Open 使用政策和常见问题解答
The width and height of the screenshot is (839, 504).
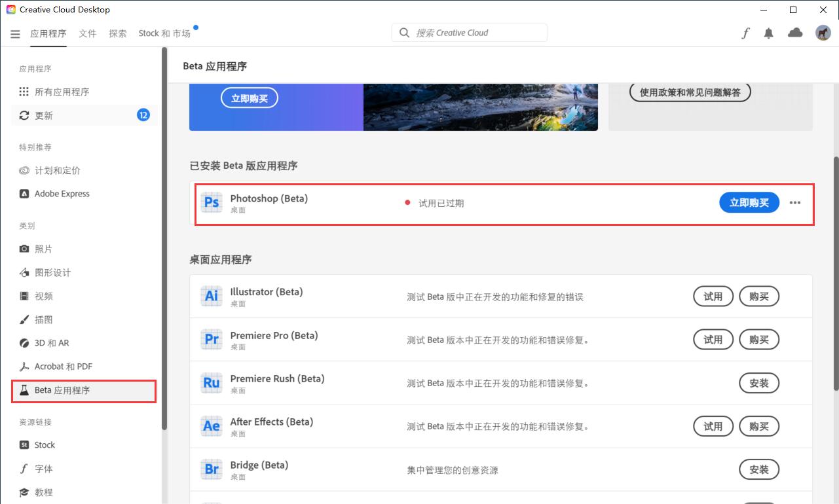tap(690, 92)
